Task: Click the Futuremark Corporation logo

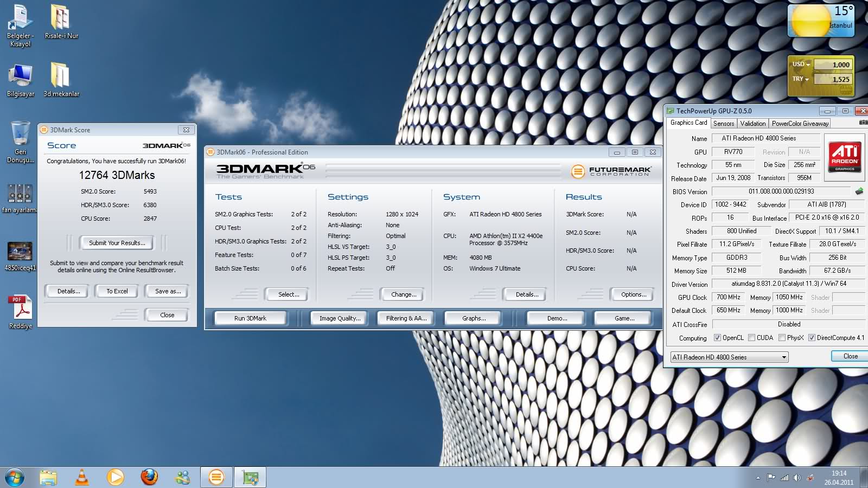Action: click(x=610, y=171)
